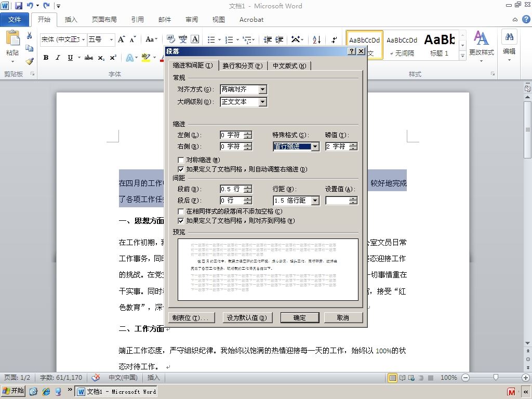The height and width of the screenshot is (399, 532).
Task: Apply the 无间隔 No Spacing style
Action: click(x=402, y=45)
